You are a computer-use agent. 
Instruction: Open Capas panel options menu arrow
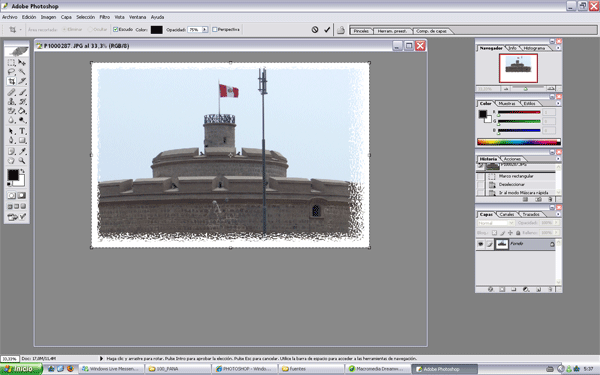(558, 214)
